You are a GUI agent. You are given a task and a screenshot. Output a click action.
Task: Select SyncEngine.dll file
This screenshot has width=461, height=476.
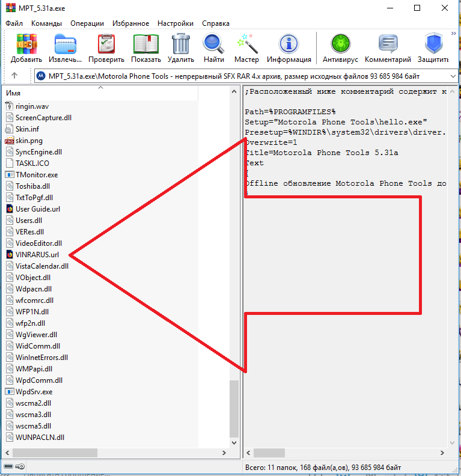pos(38,152)
